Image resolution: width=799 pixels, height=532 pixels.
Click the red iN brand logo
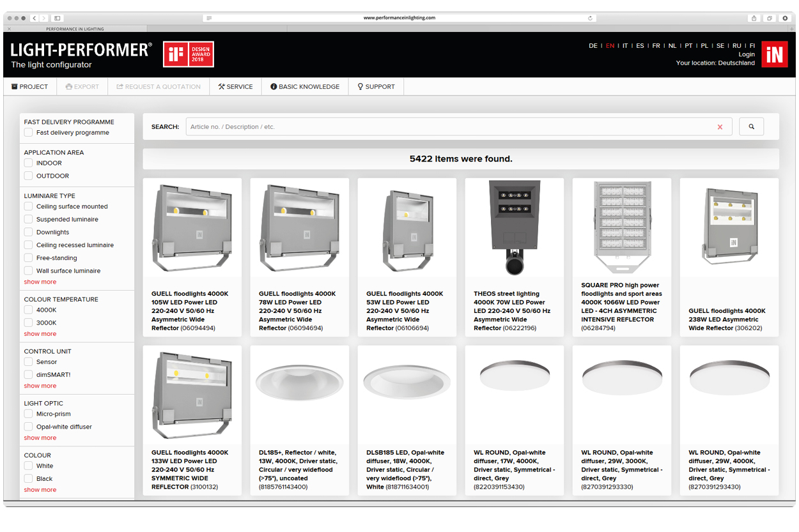(x=774, y=54)
